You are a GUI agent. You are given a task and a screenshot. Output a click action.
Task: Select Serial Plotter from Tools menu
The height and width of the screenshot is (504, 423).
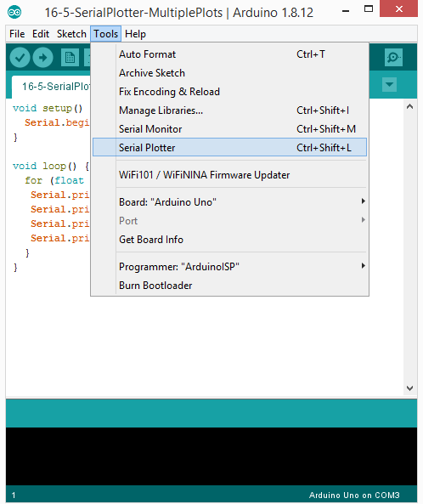[229, 148]
